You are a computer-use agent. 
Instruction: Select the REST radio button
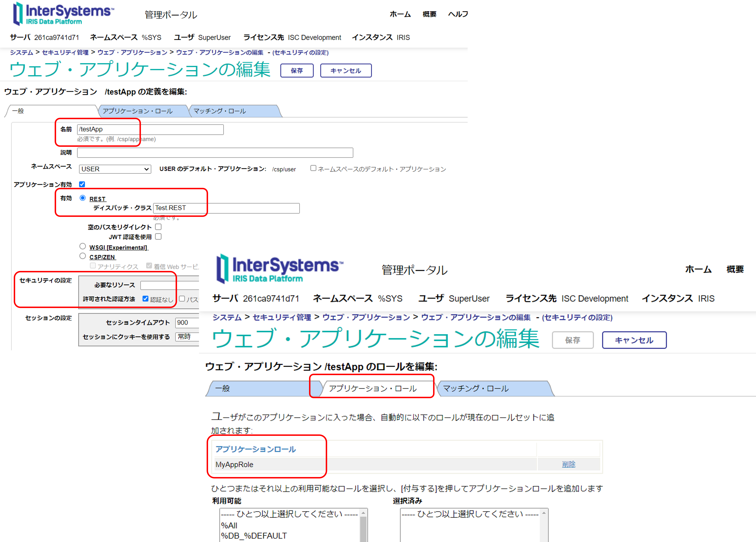click(x=83, y=198)
